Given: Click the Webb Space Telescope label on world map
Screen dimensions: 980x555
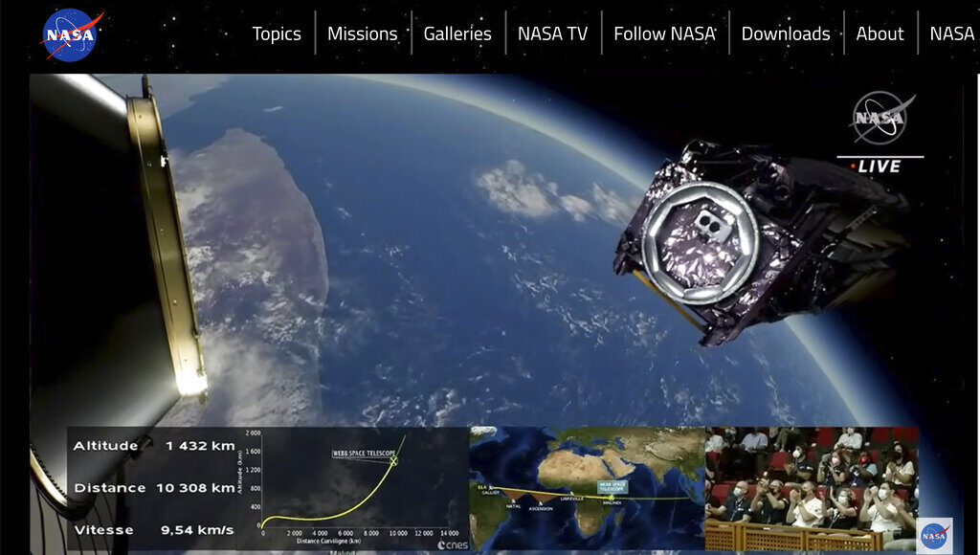Looking at the screenshot, I should pos(612,487).
